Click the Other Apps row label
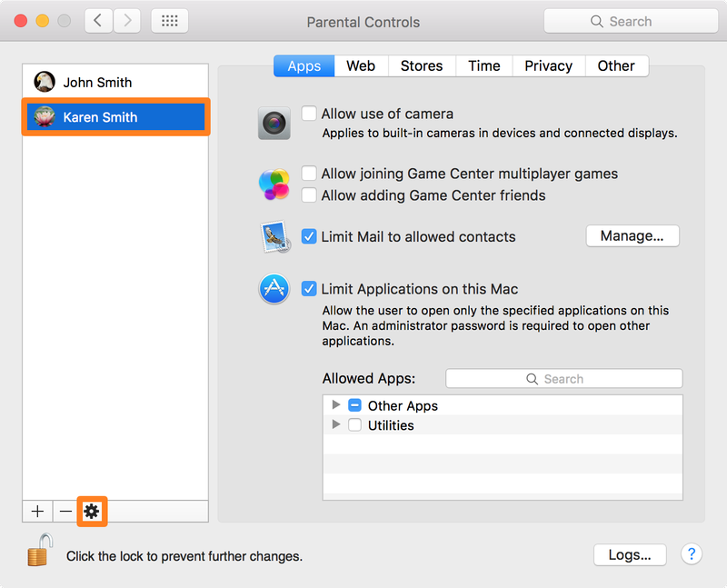The height and width of the screenshot is (588, 727). coord(403,405)
